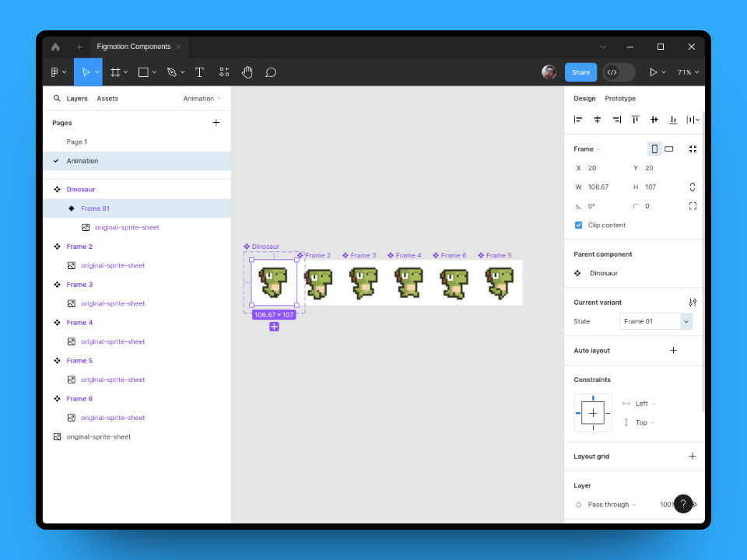Open the Resources components tool
Screen dimensions: 747x560
coord(224,72)
